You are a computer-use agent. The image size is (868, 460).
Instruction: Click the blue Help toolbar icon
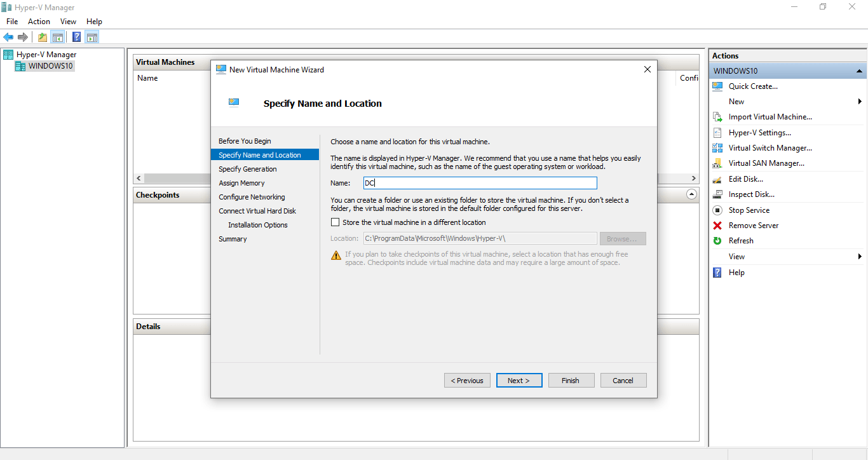[77, 37]
